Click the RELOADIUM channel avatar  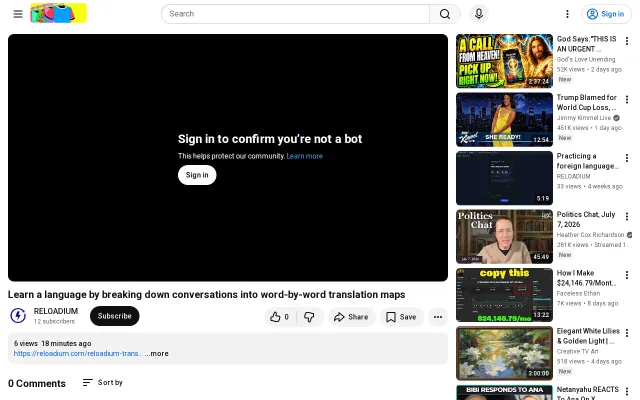18,316
